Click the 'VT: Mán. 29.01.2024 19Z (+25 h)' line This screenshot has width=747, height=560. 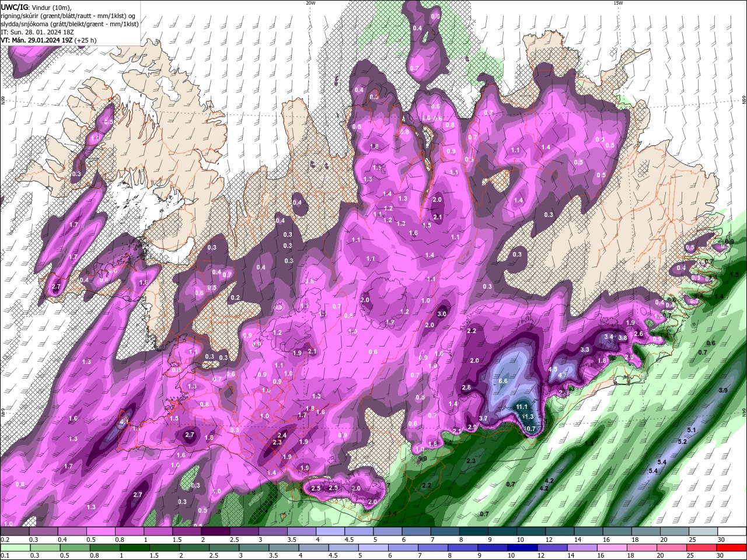(48, 40)
